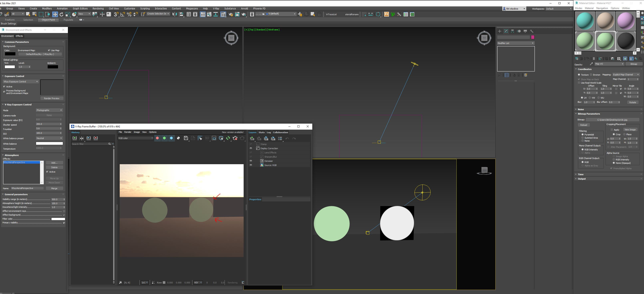Click the DefaultVRaySky environment map button
644x294 pixels.
pos(40,54)
